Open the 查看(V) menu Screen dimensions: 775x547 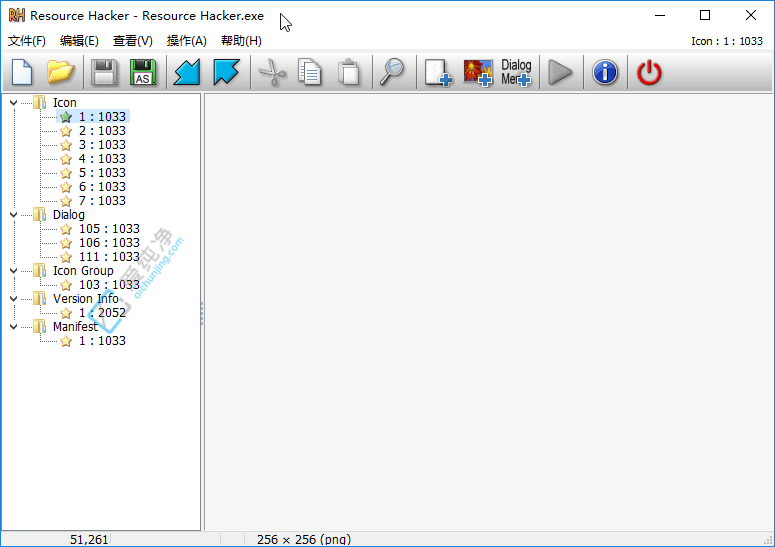coord(132,41)
